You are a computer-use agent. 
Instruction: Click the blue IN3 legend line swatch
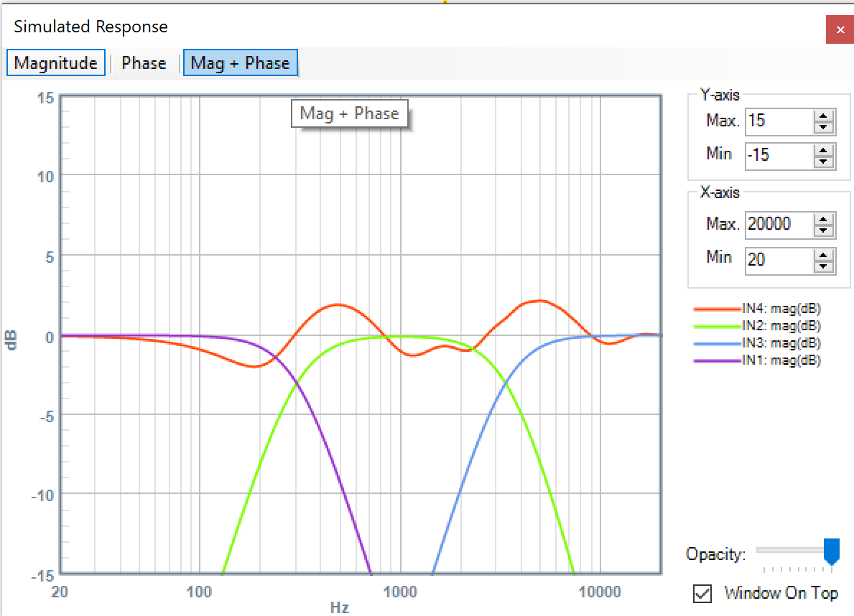tap(718, 344)
